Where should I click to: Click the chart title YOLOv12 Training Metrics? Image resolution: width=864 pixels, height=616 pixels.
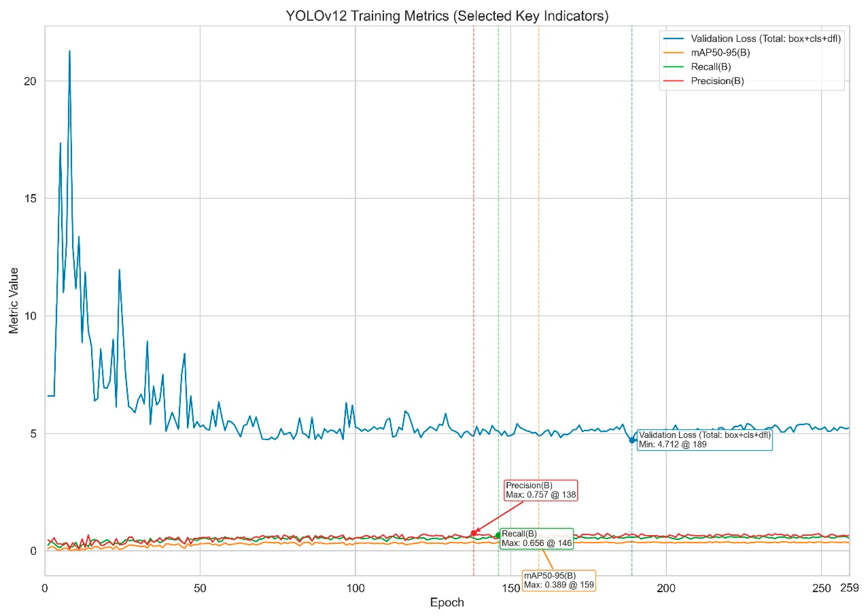pos(447,16)
